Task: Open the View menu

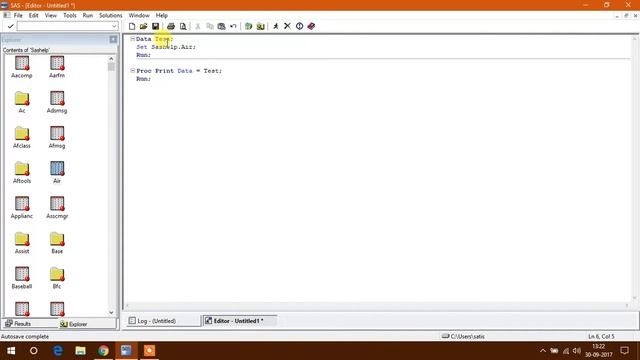Action: 51,16
